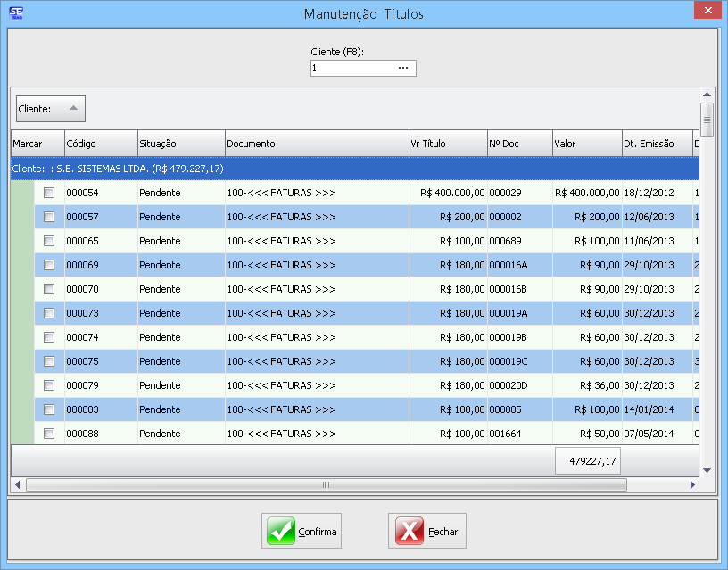Click the Cliente (F8) input field
Viewport: 728px width, 570px height.
tap(352, 69)
